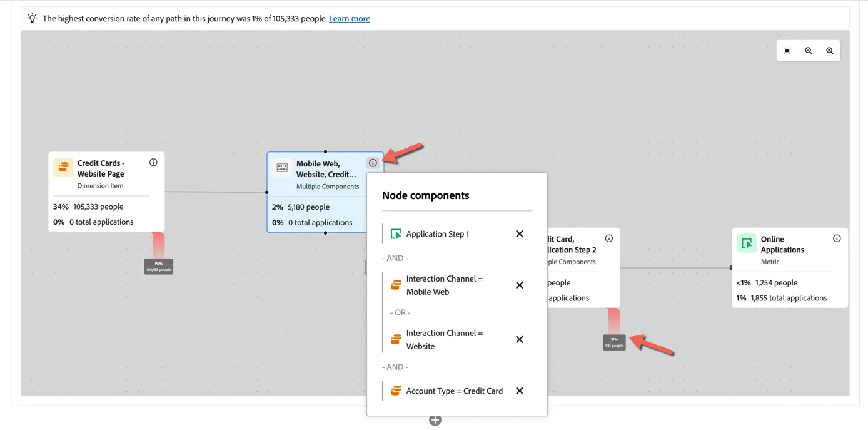Click the top connector handle on Mobile Web node
Image resolution: width=868 pixels, height=430 pixels.
325,151
